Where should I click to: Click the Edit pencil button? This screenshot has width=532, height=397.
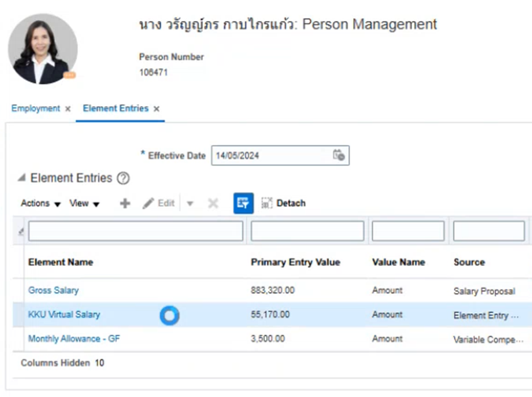coord(158,203)
